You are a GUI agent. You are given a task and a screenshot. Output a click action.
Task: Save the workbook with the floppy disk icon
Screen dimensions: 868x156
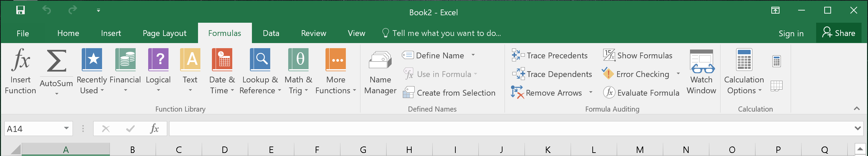point(20,11)
